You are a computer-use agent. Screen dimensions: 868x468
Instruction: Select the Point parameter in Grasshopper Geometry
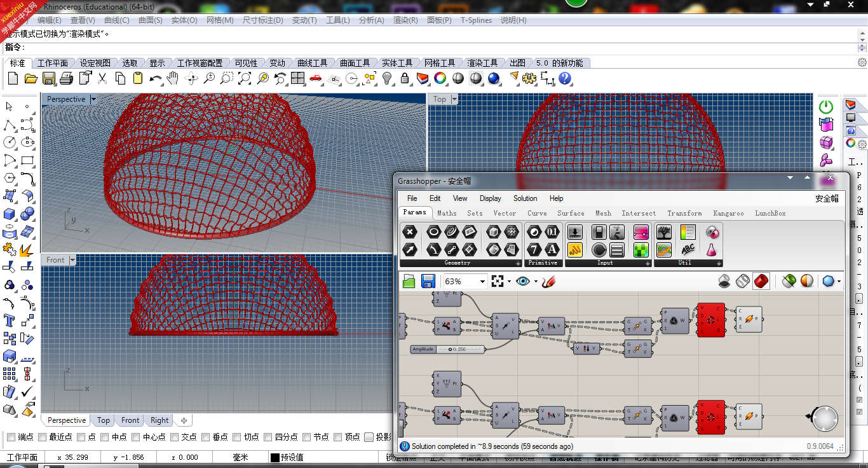pos(410,232)
